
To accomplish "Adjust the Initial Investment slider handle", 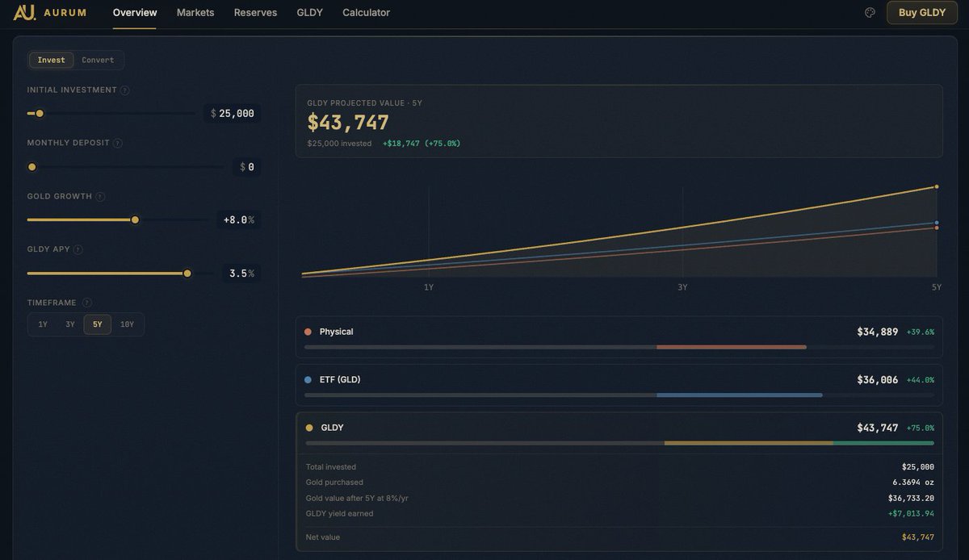I will 40,114.
